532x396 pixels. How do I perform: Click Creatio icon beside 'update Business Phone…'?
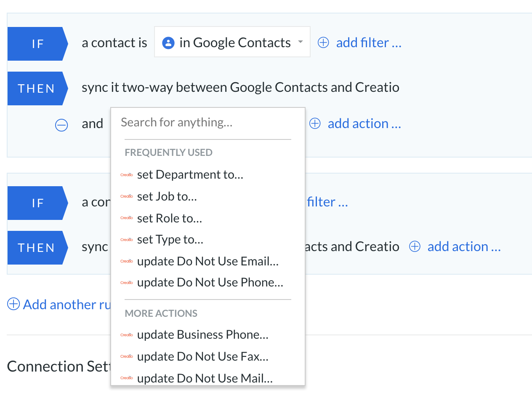pos(127,335)
